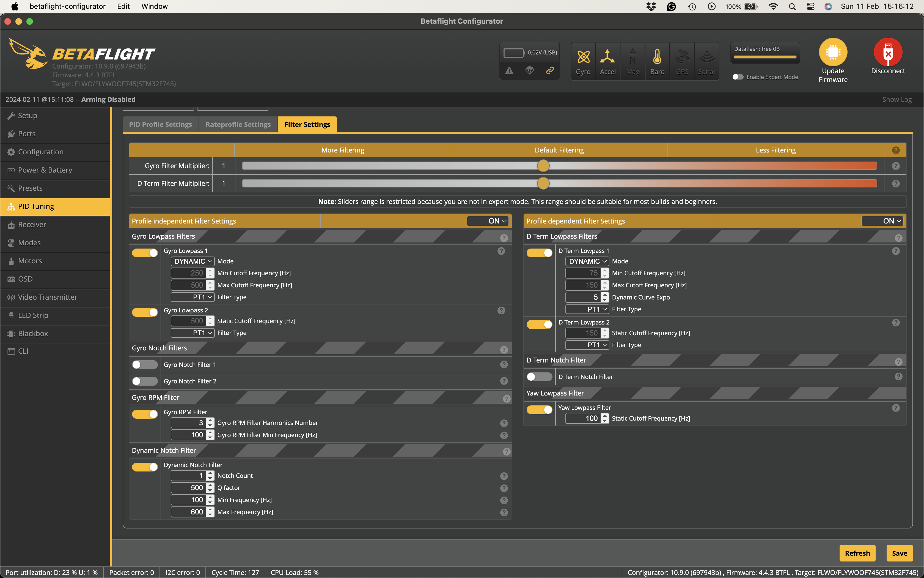Toggle Dynamic Notch Filter switch

145,467
